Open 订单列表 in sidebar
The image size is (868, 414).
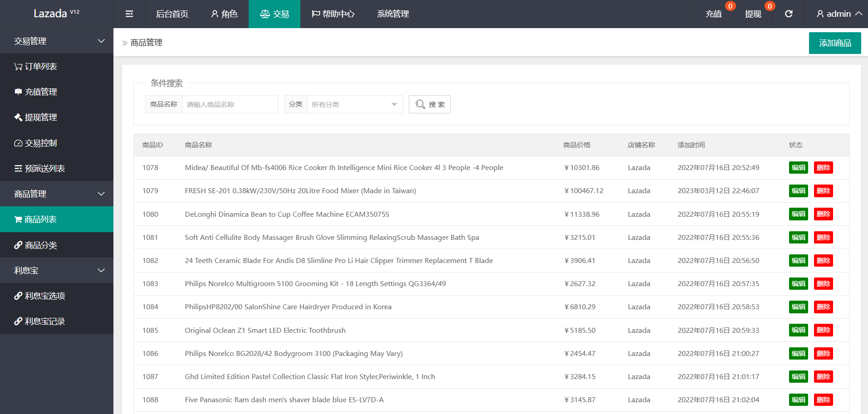(57, 67)
